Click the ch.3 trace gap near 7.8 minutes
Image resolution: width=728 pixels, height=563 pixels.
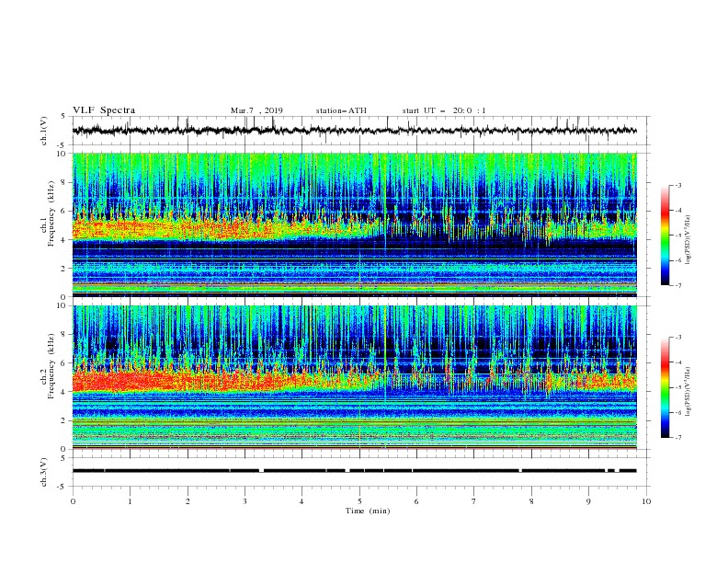[x=520, y=471]
